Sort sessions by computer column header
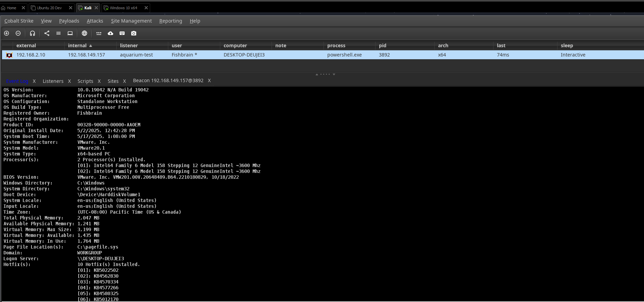 coord(246,46)
